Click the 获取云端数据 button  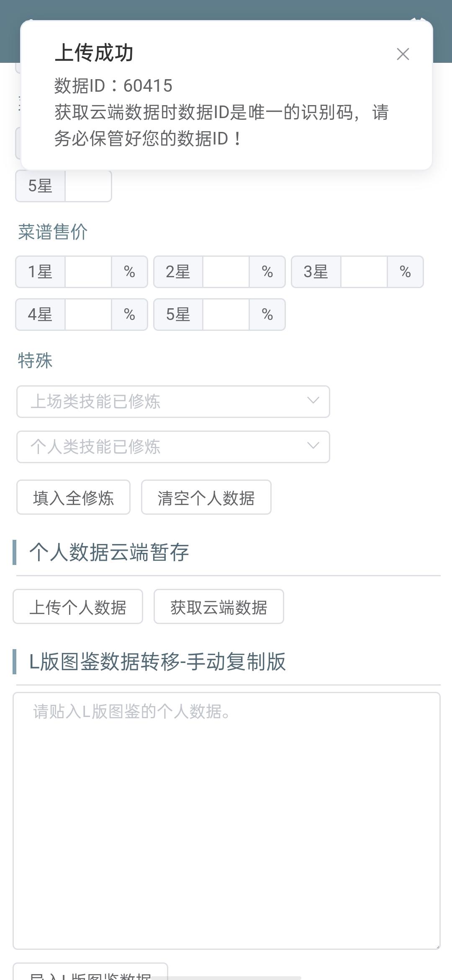(x=219, y=607)
